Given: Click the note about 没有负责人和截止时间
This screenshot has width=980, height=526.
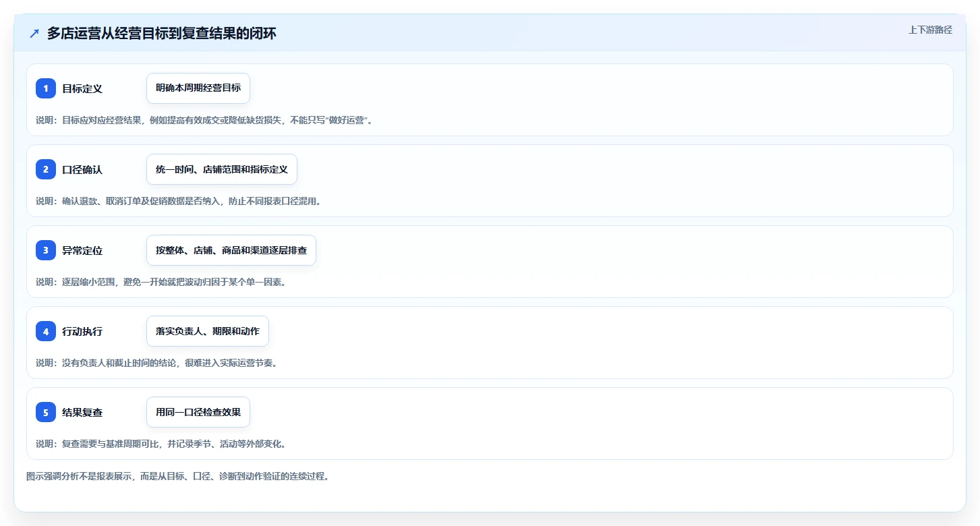Looking at the screenshot, I should 156,363.
